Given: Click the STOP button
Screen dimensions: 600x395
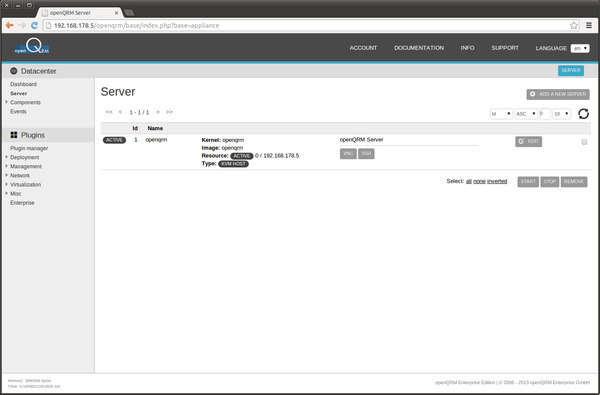Looking at the screenshot, I should (x=549, y=181).
